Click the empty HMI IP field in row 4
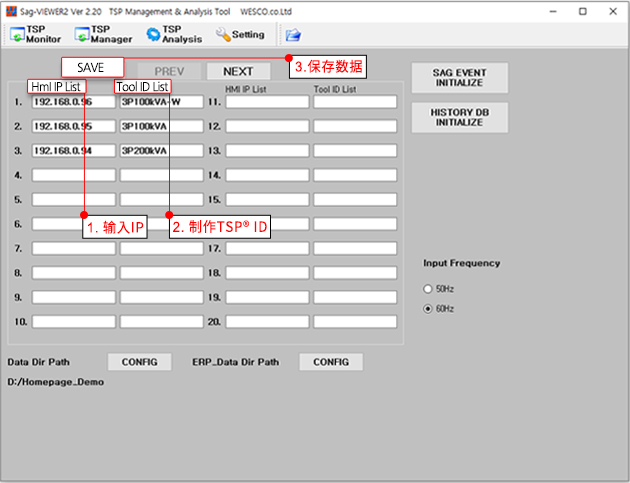 (x=73, y=175)
